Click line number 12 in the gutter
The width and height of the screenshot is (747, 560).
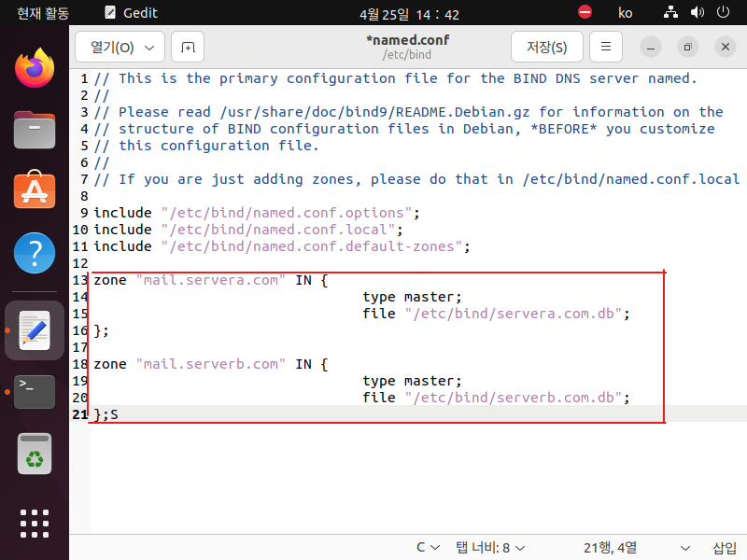point(80,263)
